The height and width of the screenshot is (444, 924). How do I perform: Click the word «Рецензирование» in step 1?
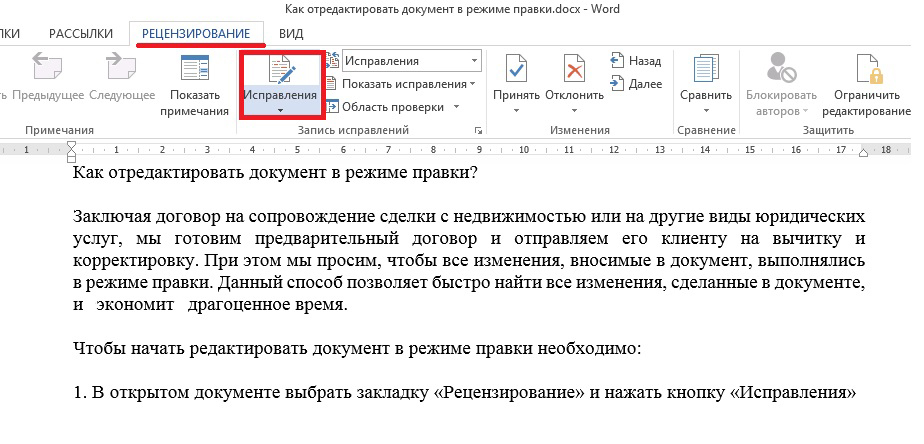(509, 393)
